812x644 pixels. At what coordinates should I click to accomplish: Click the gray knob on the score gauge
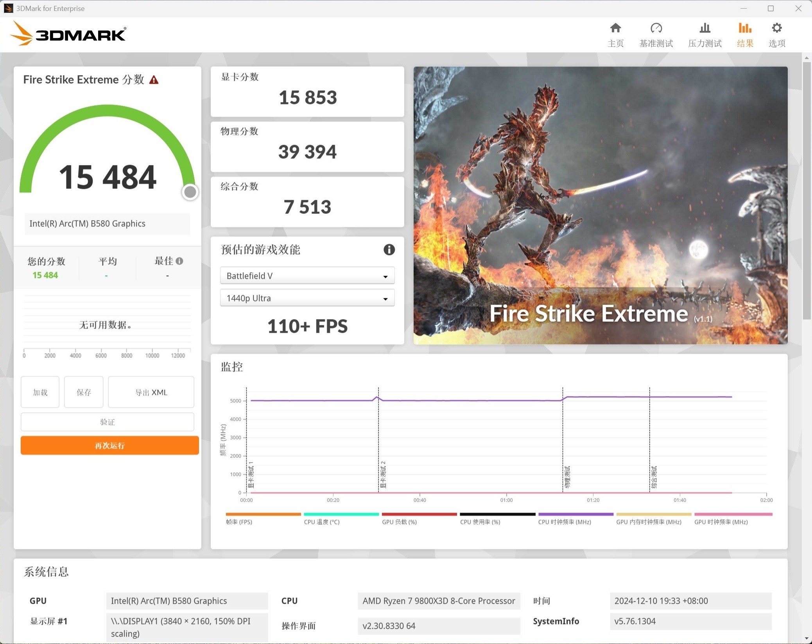tap(190, 192)
